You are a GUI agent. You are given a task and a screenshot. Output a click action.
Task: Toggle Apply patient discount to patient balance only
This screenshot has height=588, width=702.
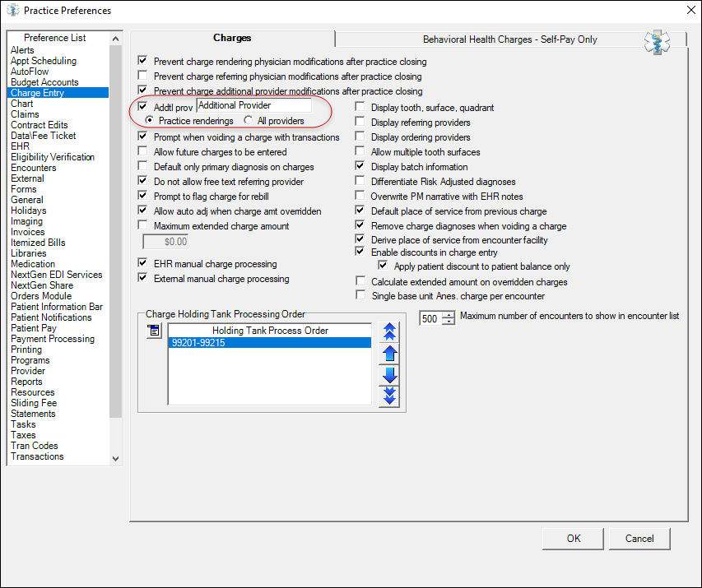(x=383, y=265)
